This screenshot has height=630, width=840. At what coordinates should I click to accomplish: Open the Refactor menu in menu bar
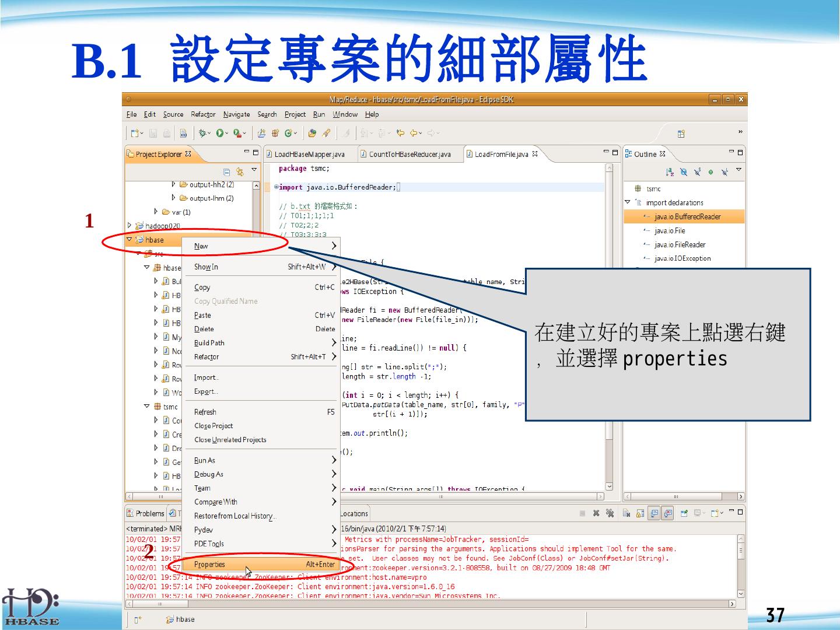[x=203, y=114]
